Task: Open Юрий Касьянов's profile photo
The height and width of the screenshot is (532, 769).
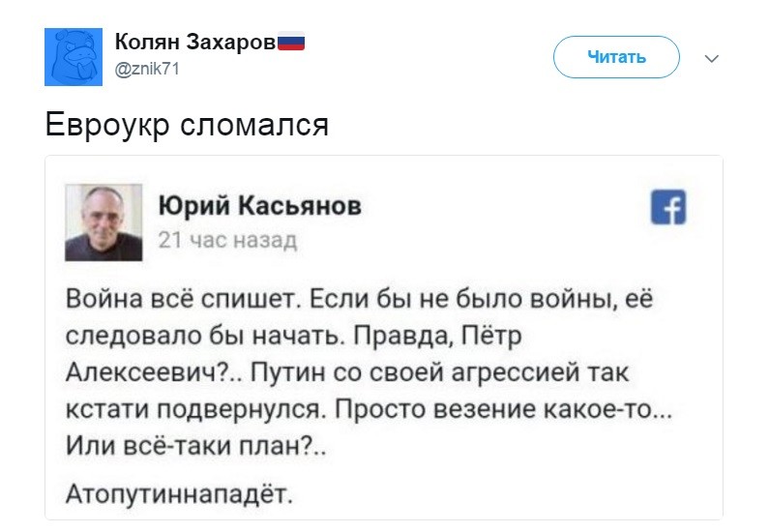Action: [104, 222]
